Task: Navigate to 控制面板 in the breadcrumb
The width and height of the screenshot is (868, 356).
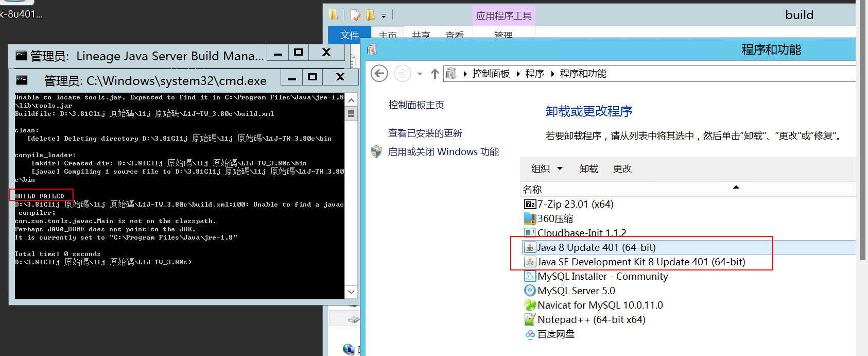Action: point(491,74)
